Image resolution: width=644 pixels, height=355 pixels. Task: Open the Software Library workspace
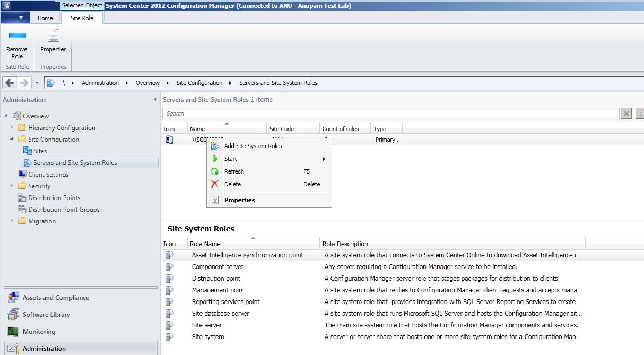47,314
